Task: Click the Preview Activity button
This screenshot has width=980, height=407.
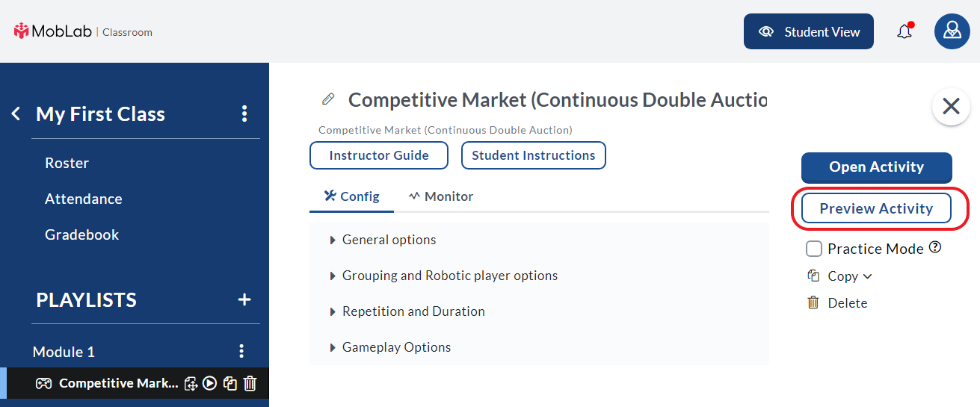Action: pos(876,208)
